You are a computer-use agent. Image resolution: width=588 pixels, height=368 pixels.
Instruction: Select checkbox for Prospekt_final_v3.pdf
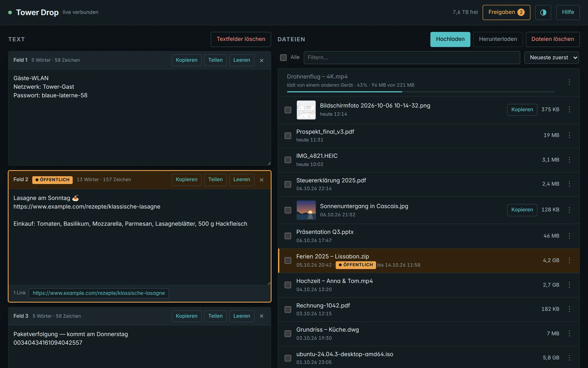[x=288, y=136]
